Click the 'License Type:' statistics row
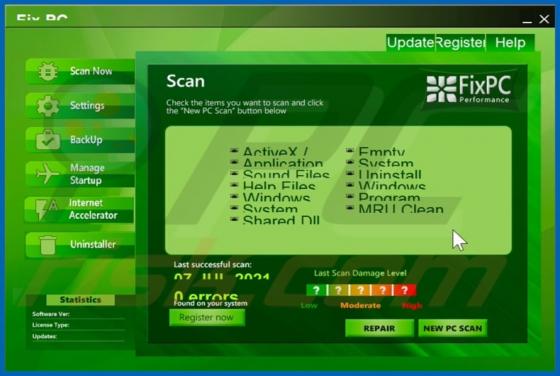 tap(79, 325)
